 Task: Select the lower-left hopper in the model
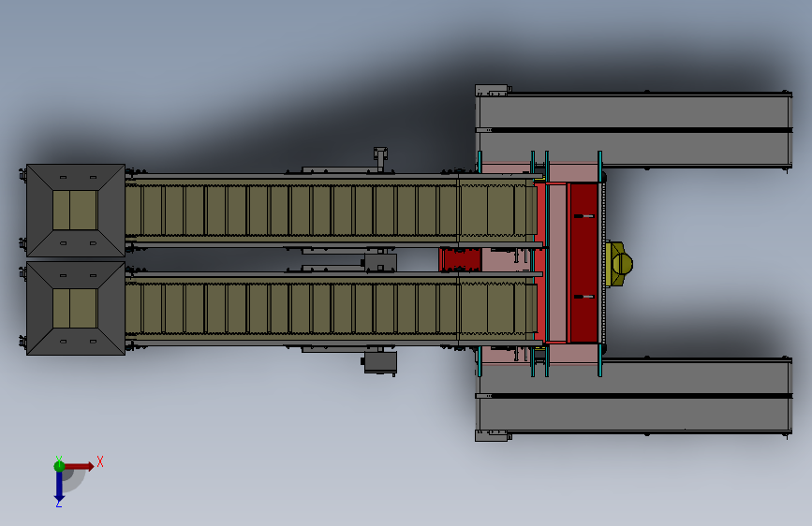[76, 308]
